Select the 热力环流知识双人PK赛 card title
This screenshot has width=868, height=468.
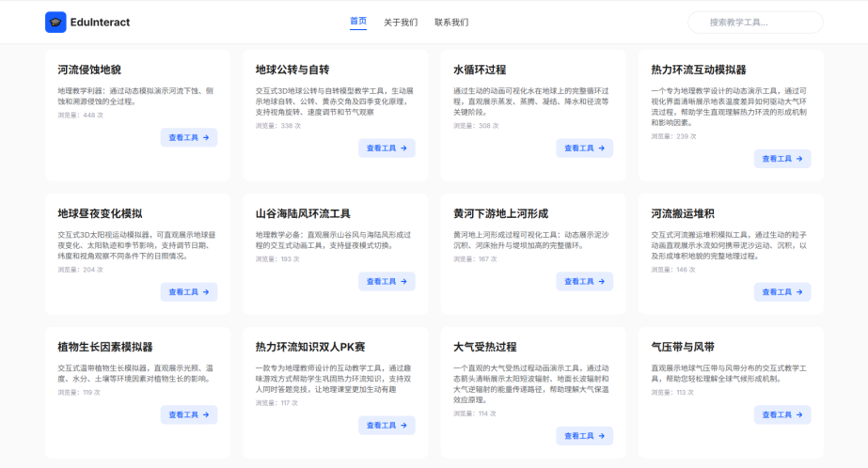[310, 347]
